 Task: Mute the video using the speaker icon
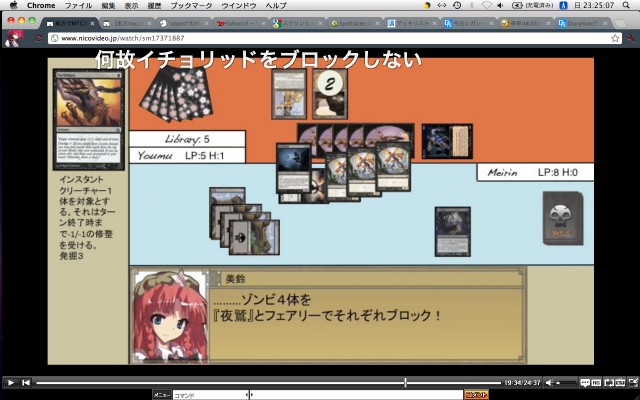tap(549, 382)
